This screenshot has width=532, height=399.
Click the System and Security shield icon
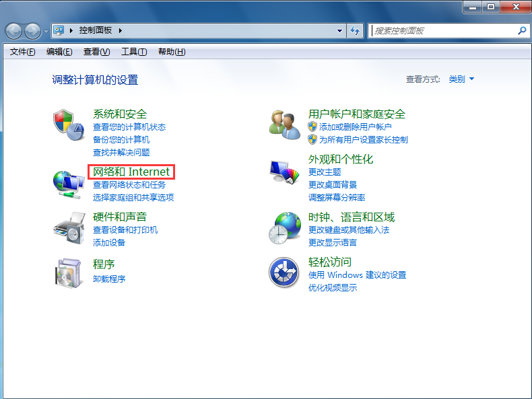click(68, 124)
